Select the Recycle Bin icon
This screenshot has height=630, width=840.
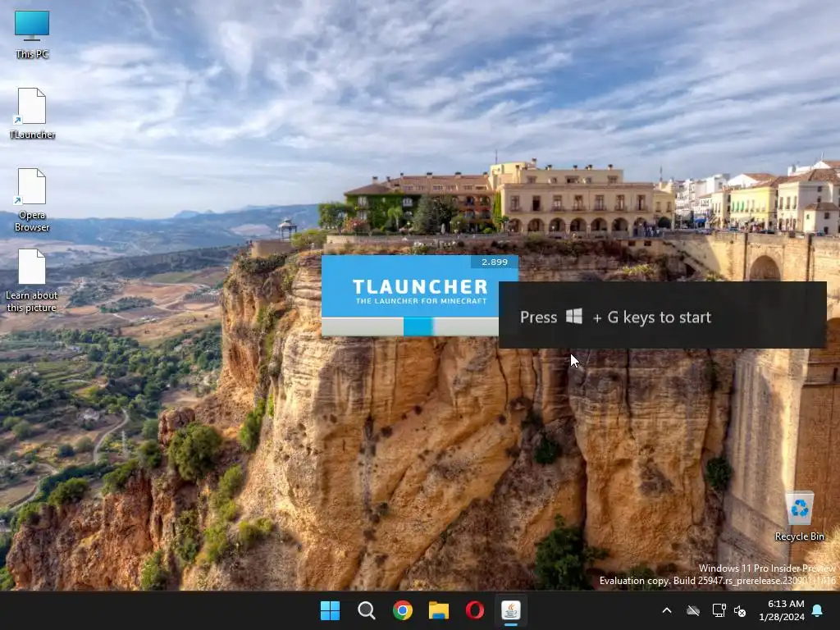pyautogui.click(x=799, y=517)
